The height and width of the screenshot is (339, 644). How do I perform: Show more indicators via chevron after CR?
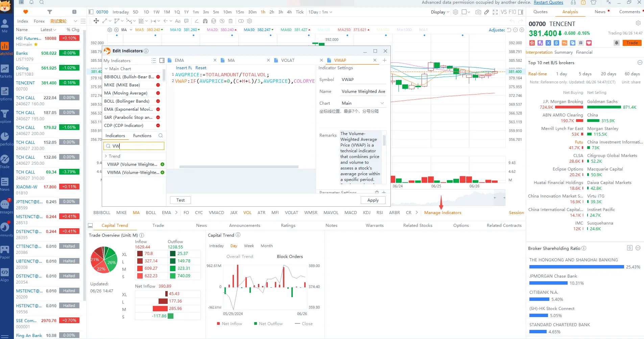click(416, 213)
